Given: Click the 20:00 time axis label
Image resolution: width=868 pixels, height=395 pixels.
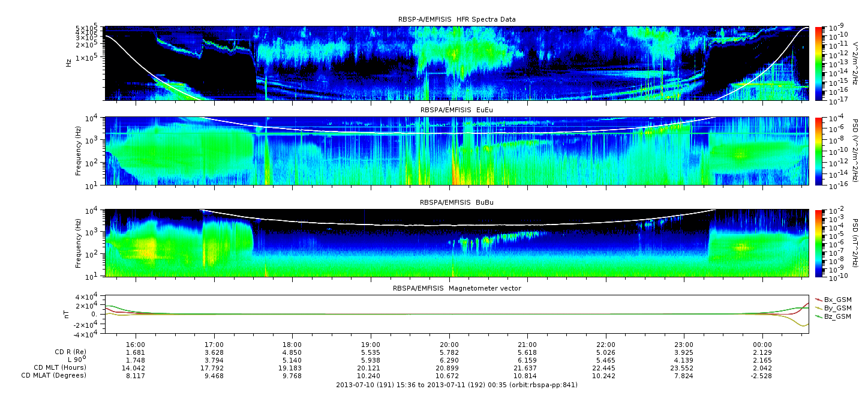Looking at the screenshot, I should (449, 345).
